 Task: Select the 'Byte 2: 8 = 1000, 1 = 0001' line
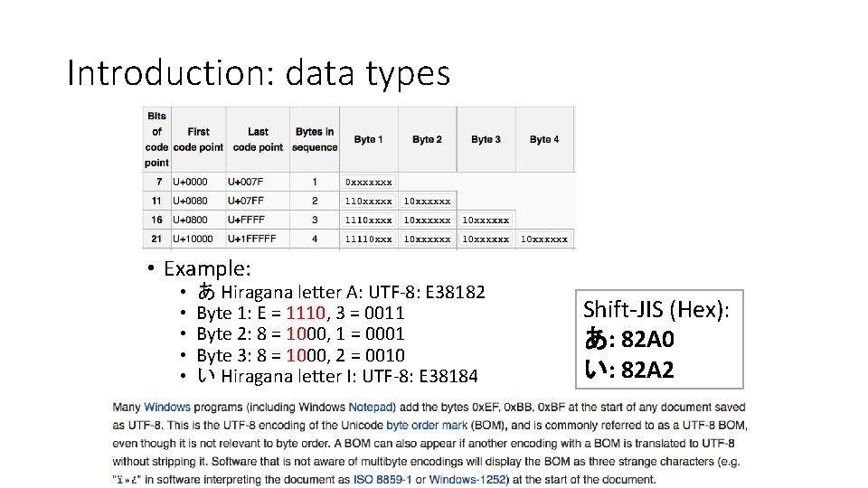pos(300,334)
